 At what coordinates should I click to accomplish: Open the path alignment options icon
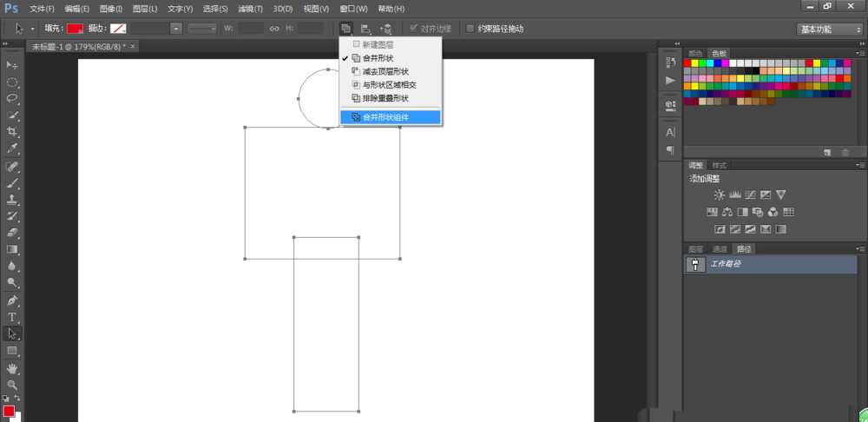365,29
